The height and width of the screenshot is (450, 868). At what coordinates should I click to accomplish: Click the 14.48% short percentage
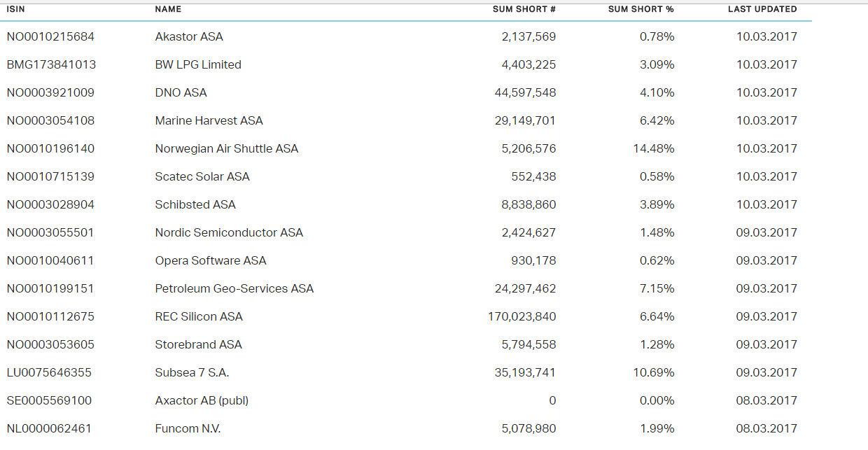coord(654,148)
